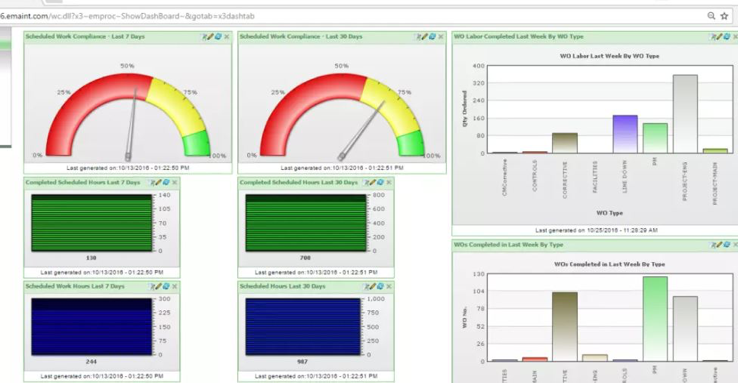Close the Scheduled Work Hours Last 7 Days widget
This screenshot has width=738, height=383.
175,287
